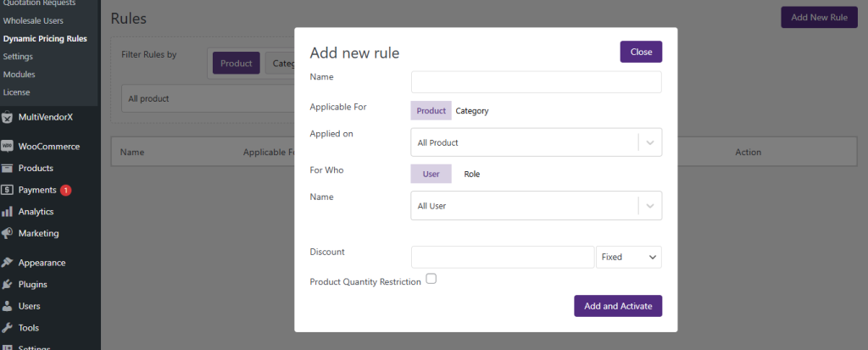Viewport: 868px width, 350px height.
Task: Open the Fixed discount type dropdown
Action: (628, 257)
